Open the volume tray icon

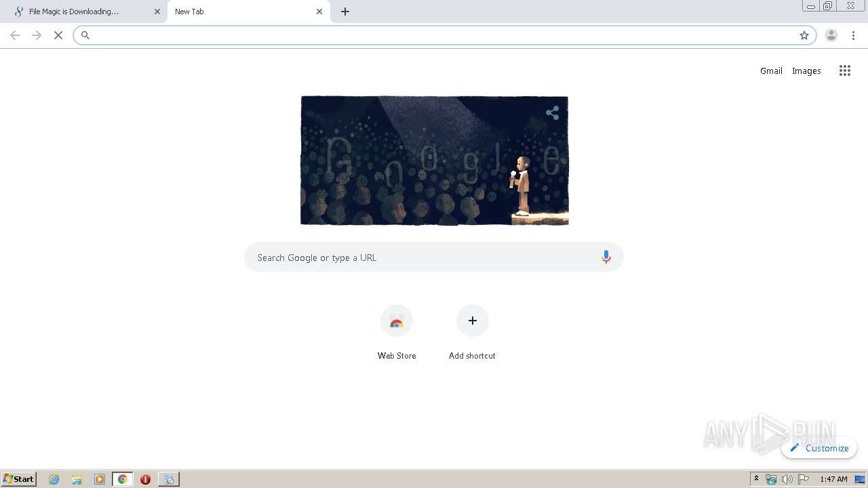click(787, 479)
